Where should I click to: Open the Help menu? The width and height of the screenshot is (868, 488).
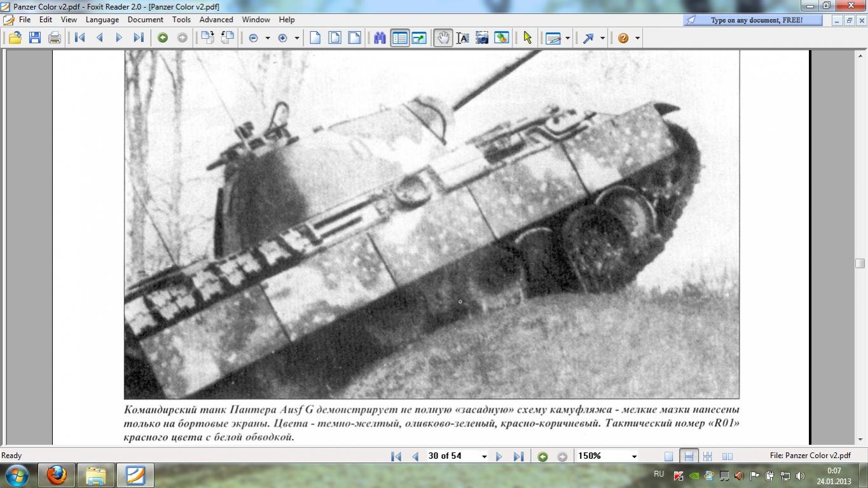(x=287, y=20)
